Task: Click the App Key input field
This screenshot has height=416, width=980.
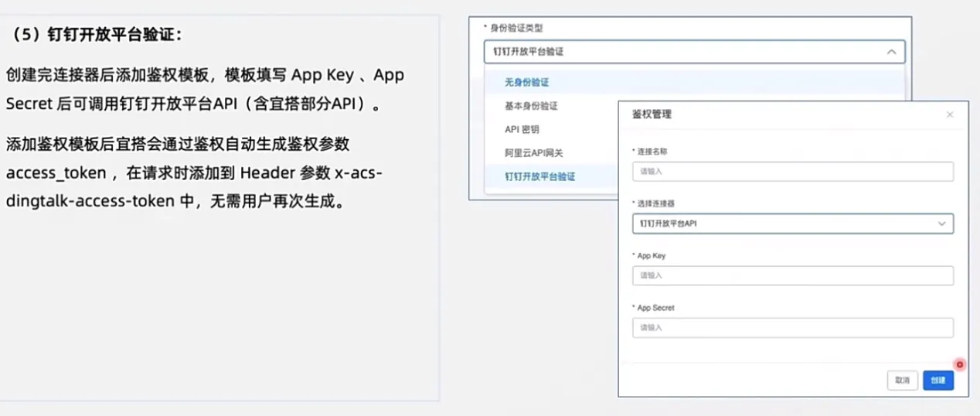Action: 793,275
